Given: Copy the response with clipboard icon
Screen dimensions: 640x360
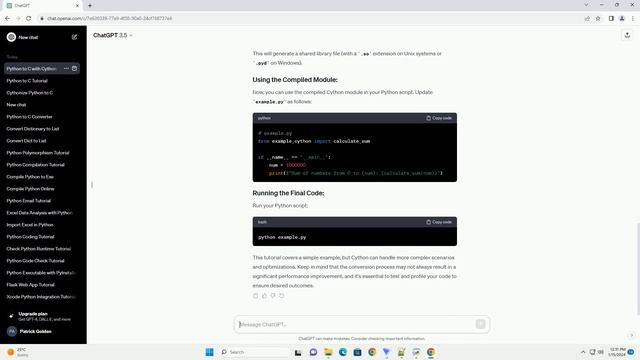Looking at the screenshot, I should click(x=256, y=296).
